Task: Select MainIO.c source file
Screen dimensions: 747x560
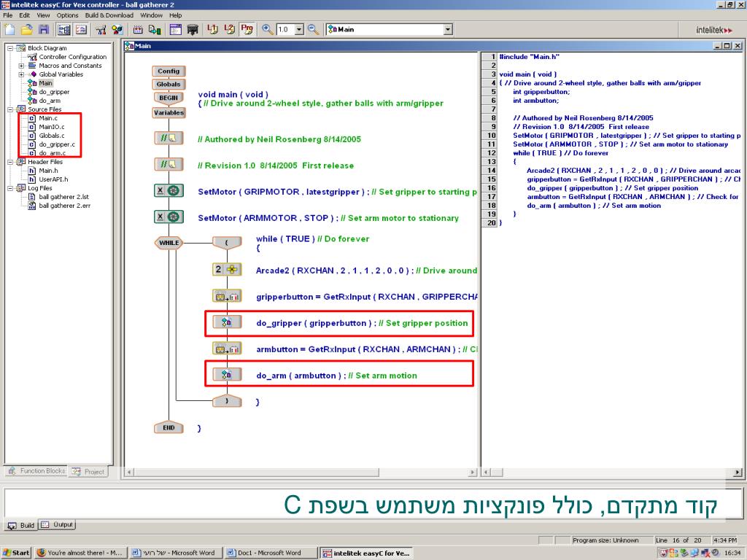Action: click(x=52, y=127)
